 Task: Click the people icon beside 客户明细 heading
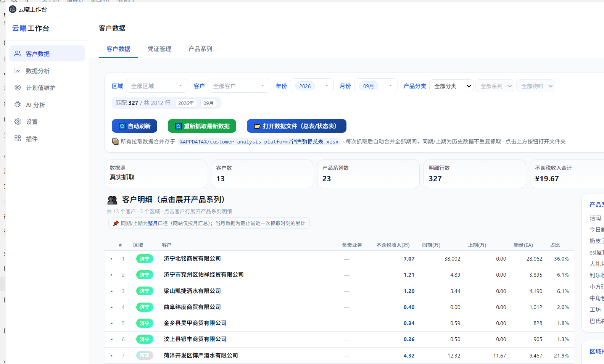coord(112,200)
